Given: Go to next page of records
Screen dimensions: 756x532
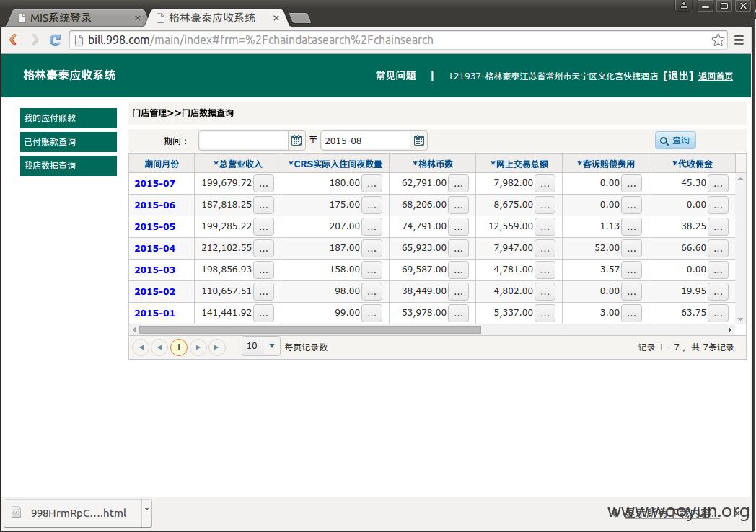Looking at the screenshot, I should [198, 347].
